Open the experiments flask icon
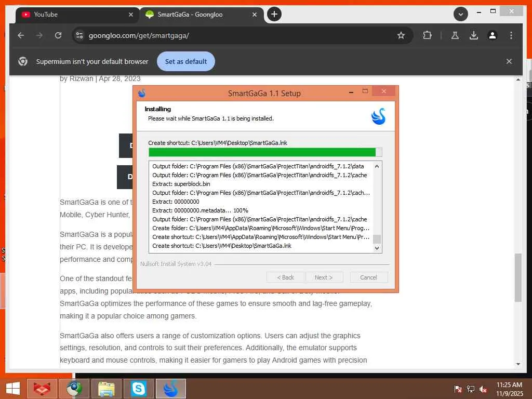The height and width of the screenshot is (399, 532). (x=455, y=35)
